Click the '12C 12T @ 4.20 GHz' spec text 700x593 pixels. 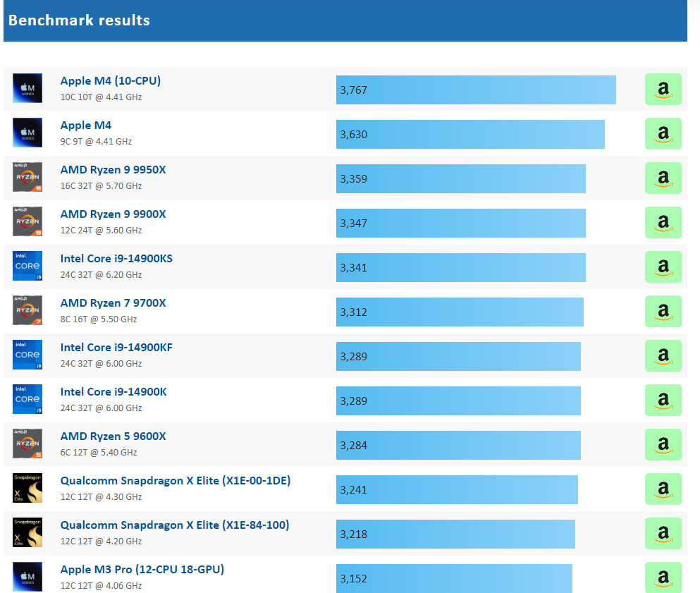[101, 542]
